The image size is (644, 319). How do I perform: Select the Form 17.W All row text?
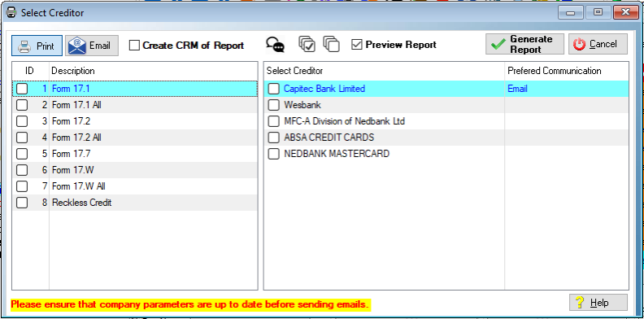(78, 186)
